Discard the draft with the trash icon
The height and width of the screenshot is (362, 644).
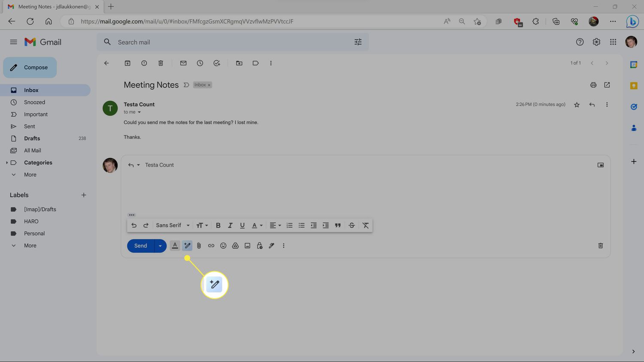point(600,246)
